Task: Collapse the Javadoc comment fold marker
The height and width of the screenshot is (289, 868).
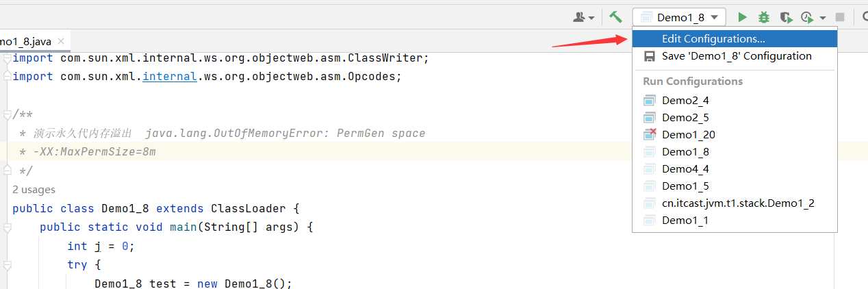Action: point(6,114)
